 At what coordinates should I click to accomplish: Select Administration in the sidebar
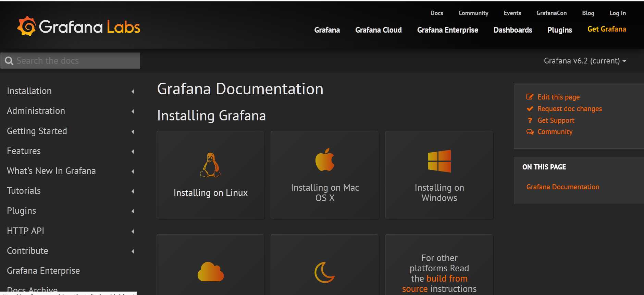[x=36, y=111]
